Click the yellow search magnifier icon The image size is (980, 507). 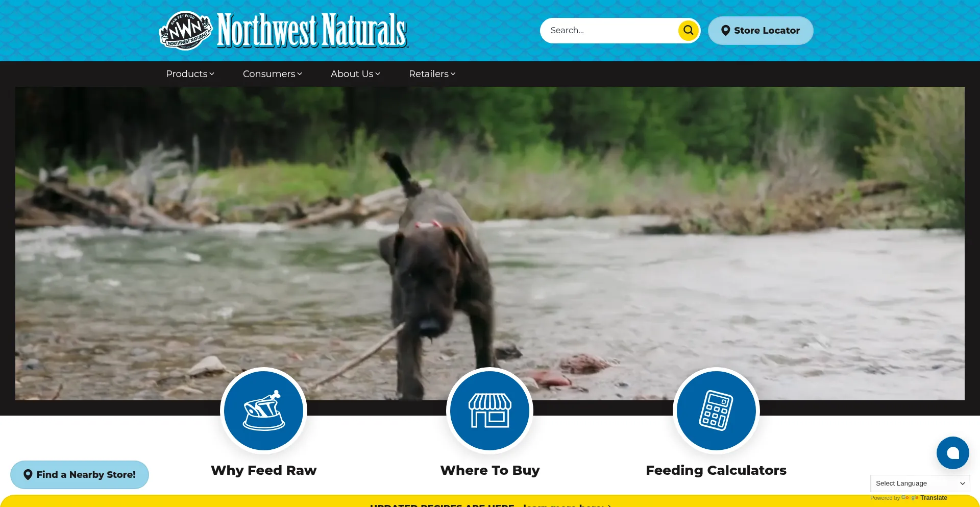[x=688, y=30]
